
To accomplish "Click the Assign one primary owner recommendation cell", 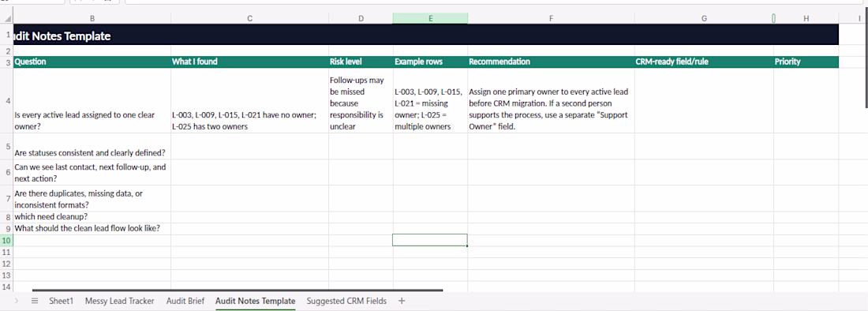I will 551,101.
